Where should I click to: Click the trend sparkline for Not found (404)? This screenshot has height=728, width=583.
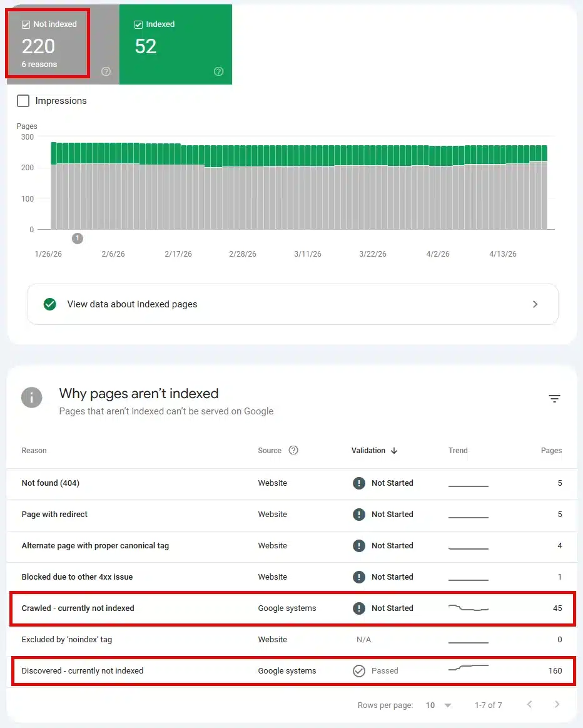(x=469, y=486)
